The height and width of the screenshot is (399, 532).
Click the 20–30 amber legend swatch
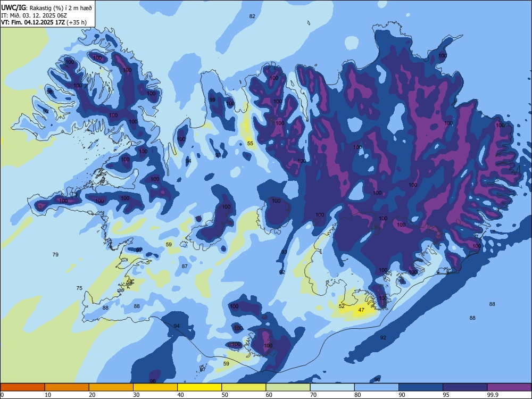pyautogui.click(x=111, y=387)
